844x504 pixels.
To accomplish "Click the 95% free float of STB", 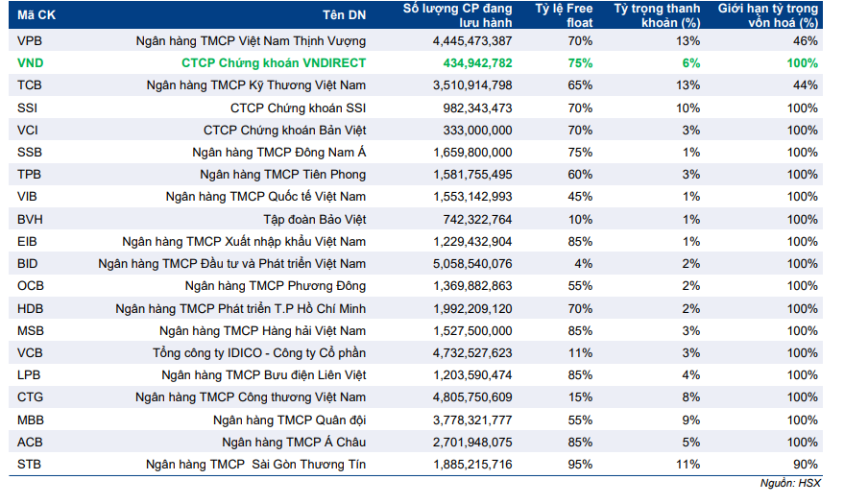I will coord(580,465).
